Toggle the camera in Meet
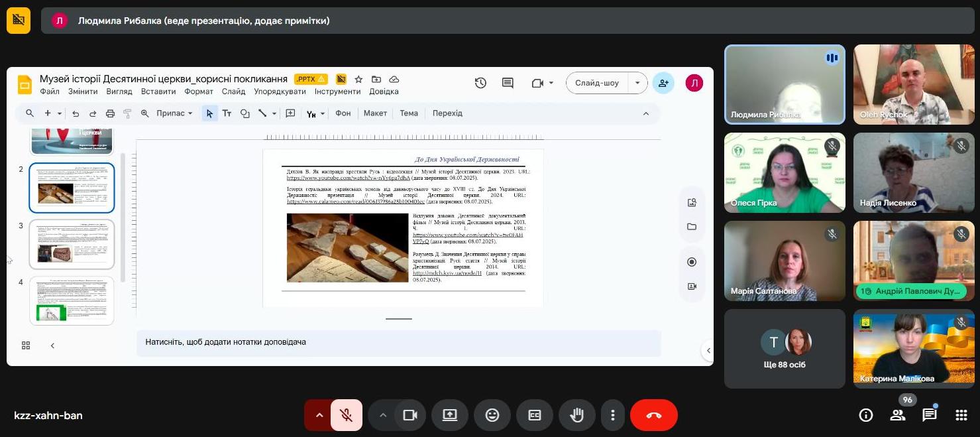 410,415
